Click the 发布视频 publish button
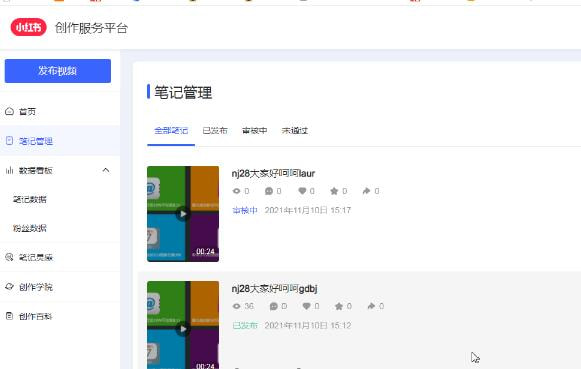This screenshot has width=581, height=369. tap(58, 71)
